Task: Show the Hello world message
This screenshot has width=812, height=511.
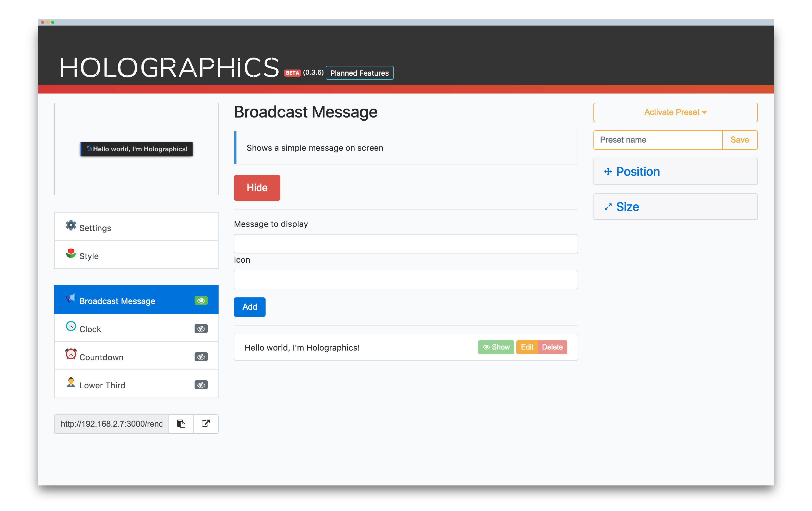Action: (x=496, y=347)
